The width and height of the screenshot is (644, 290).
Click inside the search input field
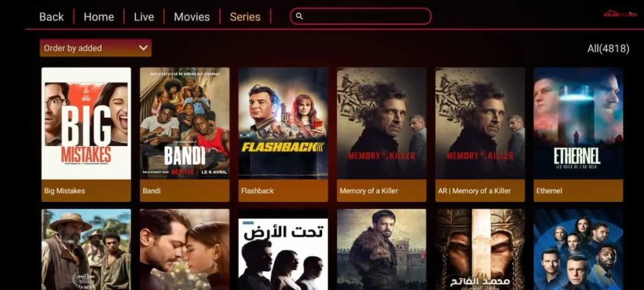pos(360,16)
